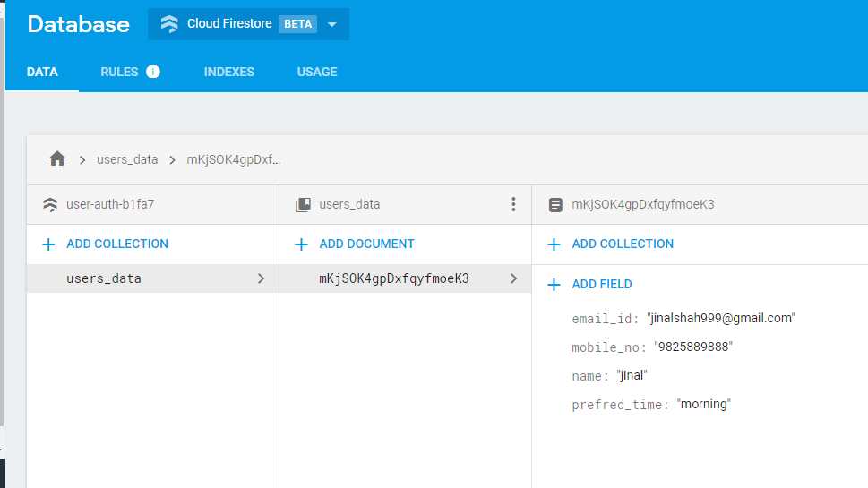
Task: Click the mobile value "9825889888"
Action: click(693, 347)
